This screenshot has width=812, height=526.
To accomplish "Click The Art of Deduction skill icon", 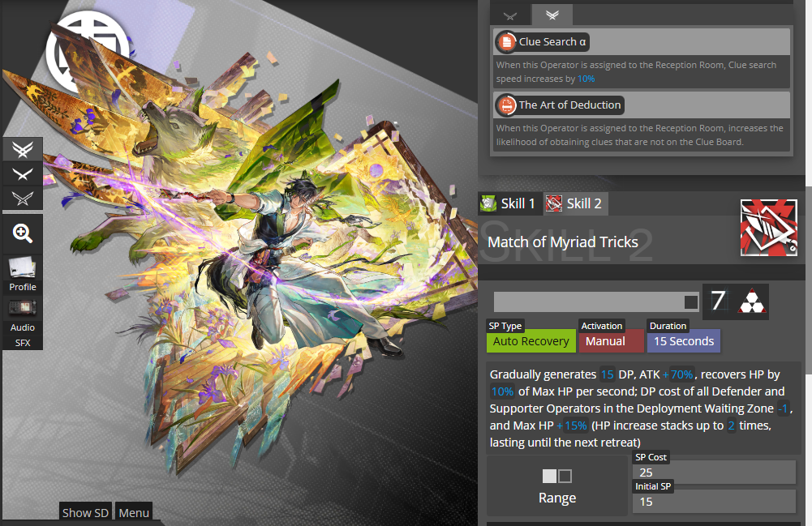I will pyautogui.click(x=506, y=105).
